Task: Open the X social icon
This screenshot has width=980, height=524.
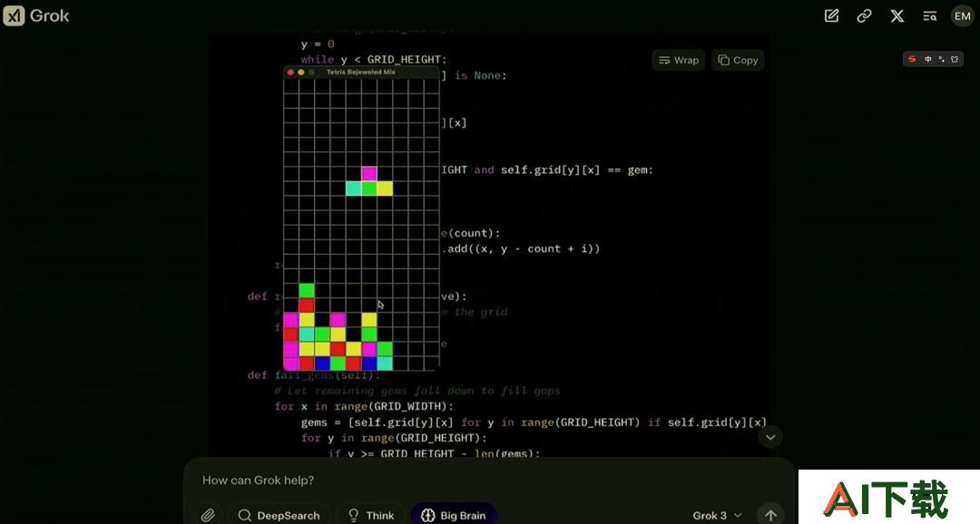Action: (x=897, y=15)
